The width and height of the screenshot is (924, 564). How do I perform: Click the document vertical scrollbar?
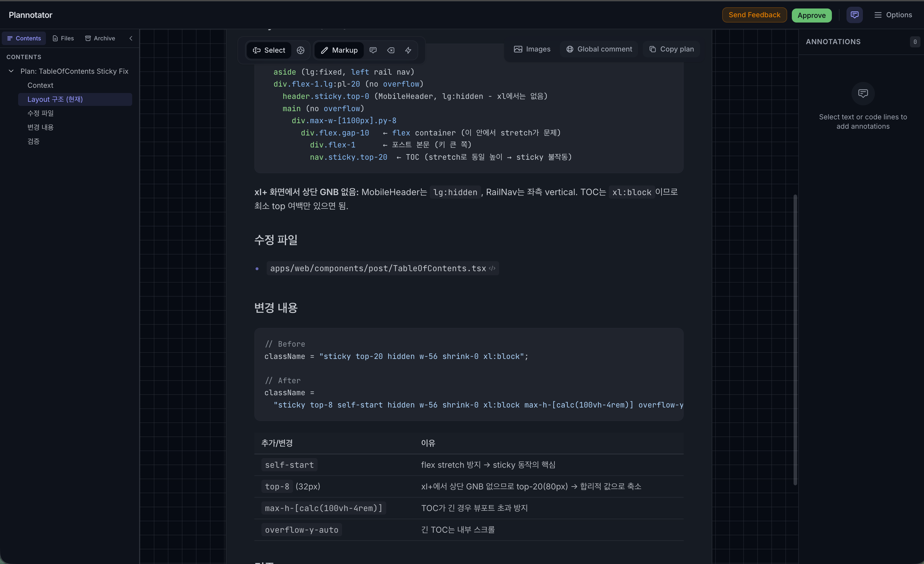[x=795, y=340]
